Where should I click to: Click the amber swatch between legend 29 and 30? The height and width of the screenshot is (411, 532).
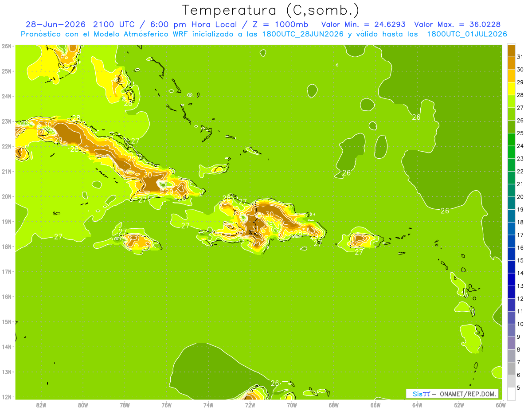511,76
